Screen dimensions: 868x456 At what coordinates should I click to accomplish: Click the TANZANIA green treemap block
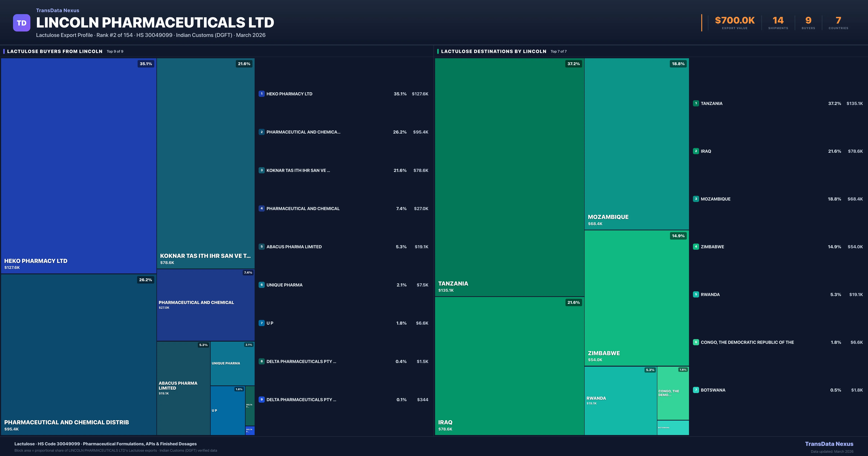click(x=509, y=175)
